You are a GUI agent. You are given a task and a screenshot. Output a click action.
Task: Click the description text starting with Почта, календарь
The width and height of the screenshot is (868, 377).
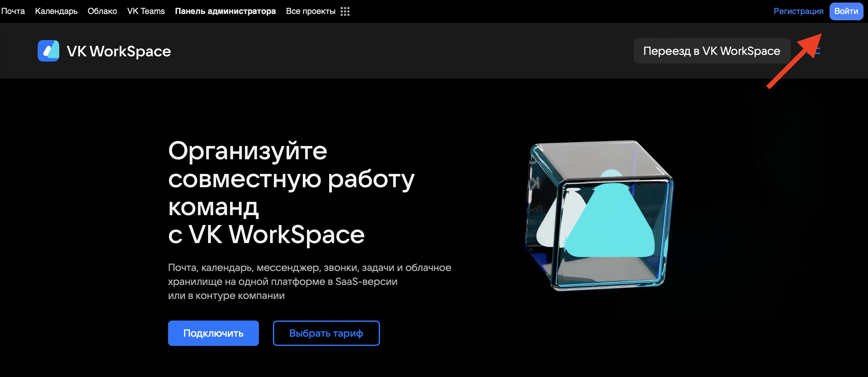pyautogui.click(x=309, y=281)
